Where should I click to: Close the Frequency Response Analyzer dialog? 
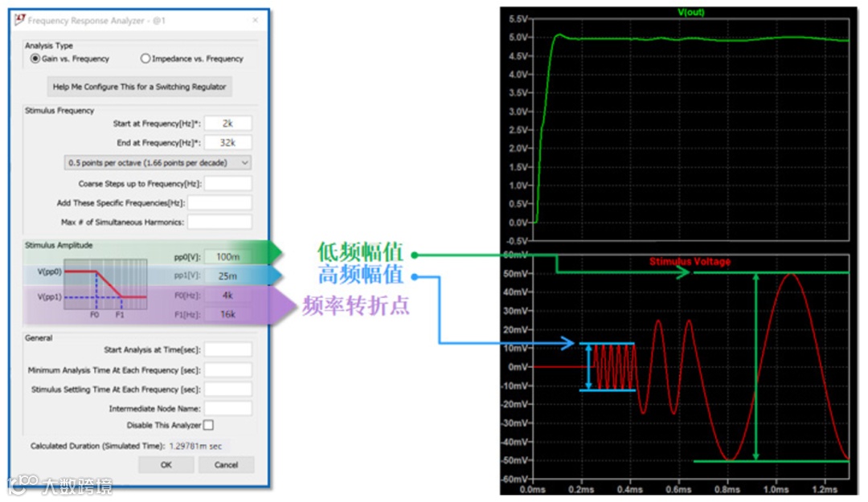(x=256, y=20)
